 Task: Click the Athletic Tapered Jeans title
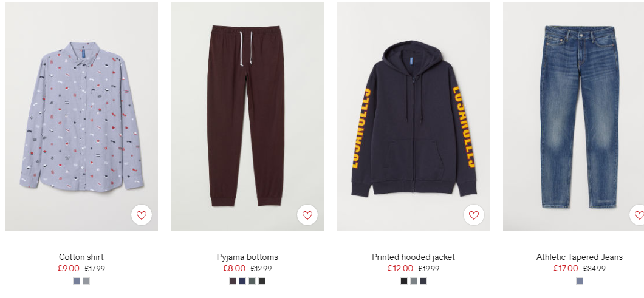click(x=580, y=257)
